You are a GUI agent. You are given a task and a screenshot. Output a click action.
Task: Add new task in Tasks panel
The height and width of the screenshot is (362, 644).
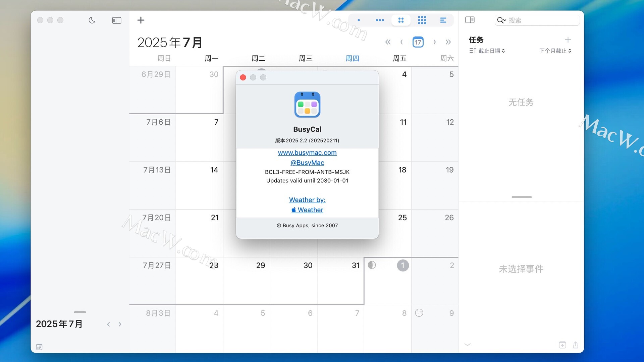[568, 40]
